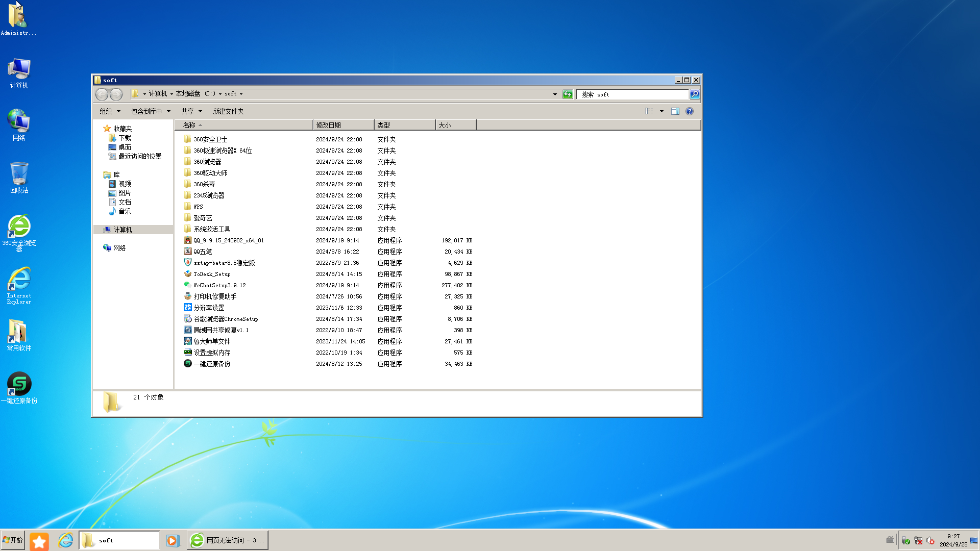Image resolution: width=980 pixels, height=551 pixels.
Task: Click the change view icon
Action: (x=649, y=111)
